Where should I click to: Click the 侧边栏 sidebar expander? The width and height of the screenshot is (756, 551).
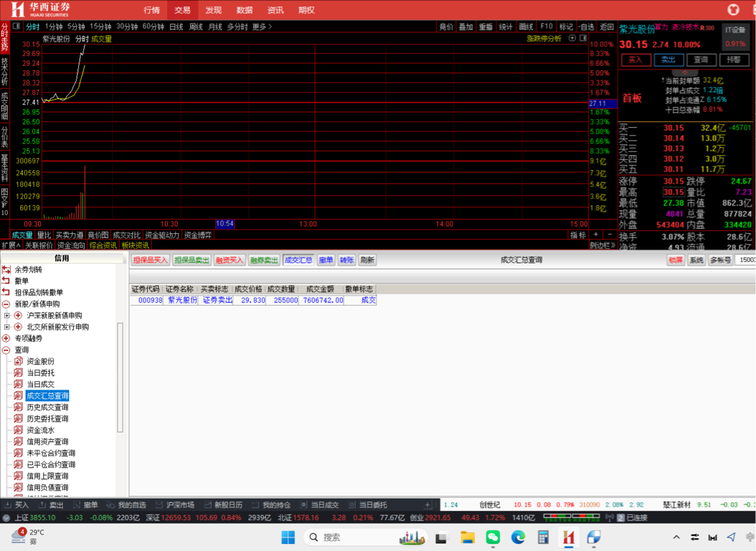click(603, 245)
